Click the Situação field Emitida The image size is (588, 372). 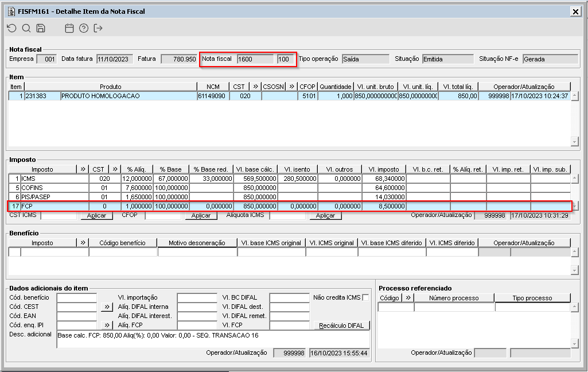(448, 59)
